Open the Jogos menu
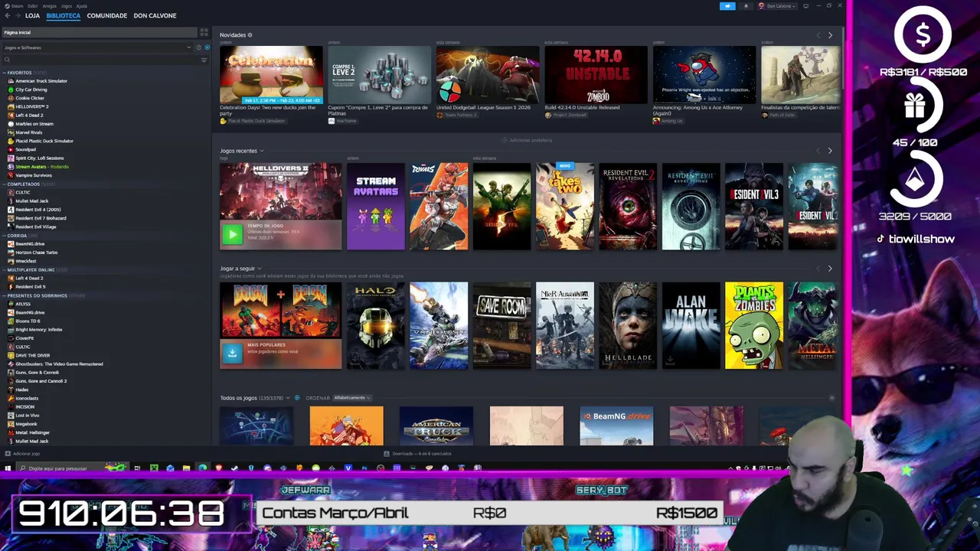980x551 pixels. pyautogui.click(x=67, y=6)
